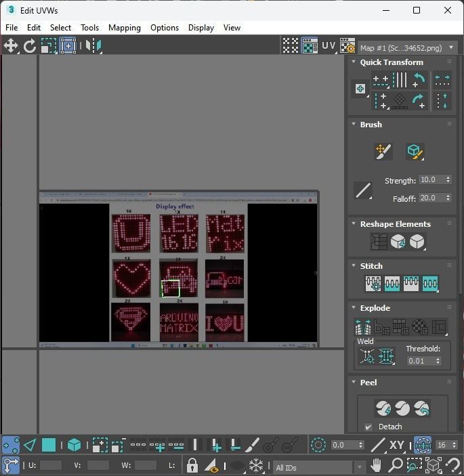
Task: Click Quick Peel icon
Action: pyautogui.click(x=383, y=408)
